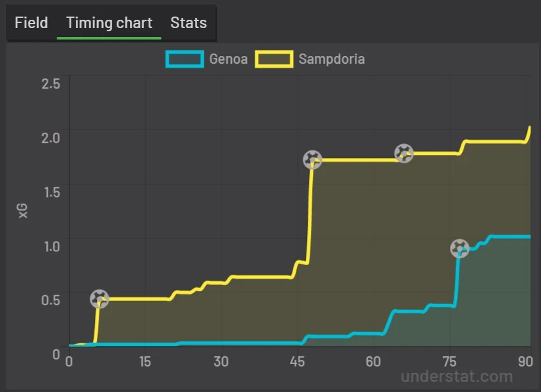Click Sampdoria's goal marker just after halftime
This screenshot has height=392, width=541.
click(x=312, y=159)
